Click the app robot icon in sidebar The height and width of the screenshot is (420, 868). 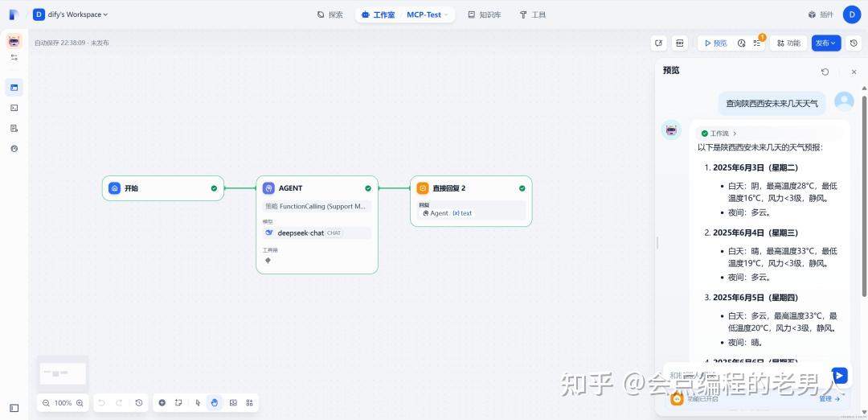click(14, 42)
